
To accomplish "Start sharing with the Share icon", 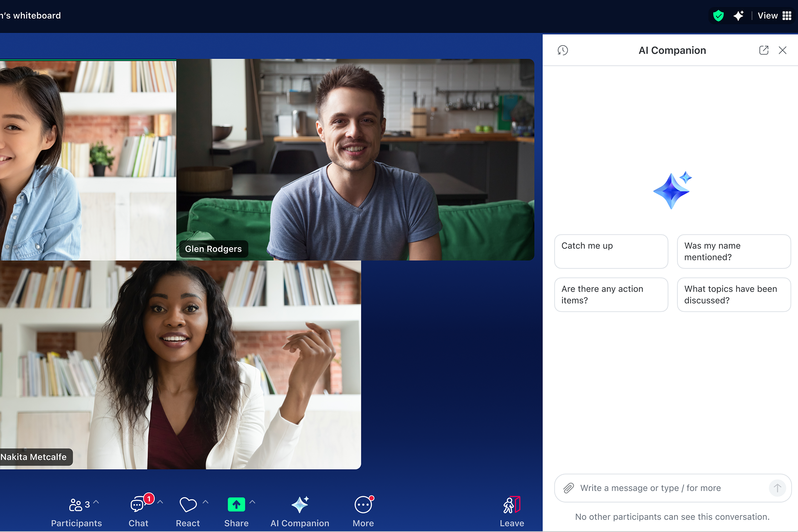I will pyautogui.click(x=236, y=504).
